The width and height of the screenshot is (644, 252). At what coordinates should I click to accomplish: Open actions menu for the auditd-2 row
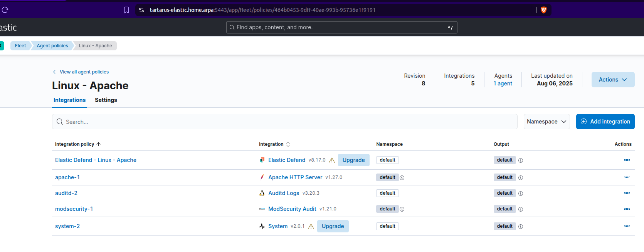point(627,193)
